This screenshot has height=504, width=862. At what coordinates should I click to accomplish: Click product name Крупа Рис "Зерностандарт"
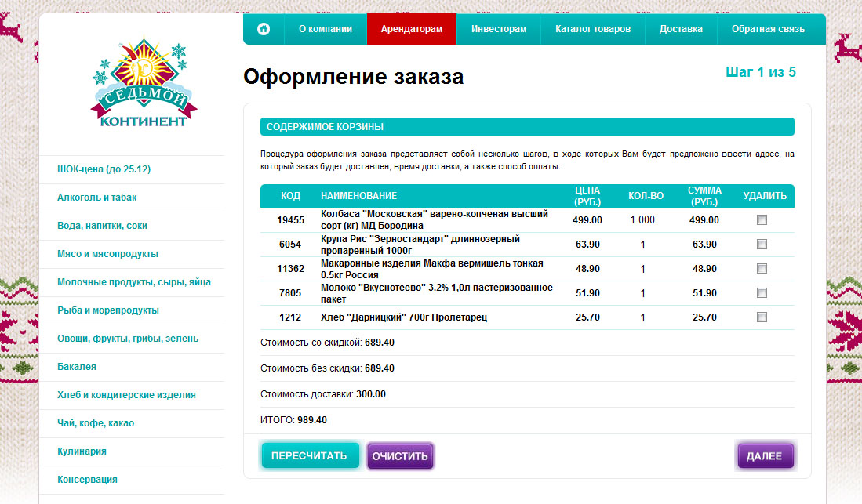(420, 244)
